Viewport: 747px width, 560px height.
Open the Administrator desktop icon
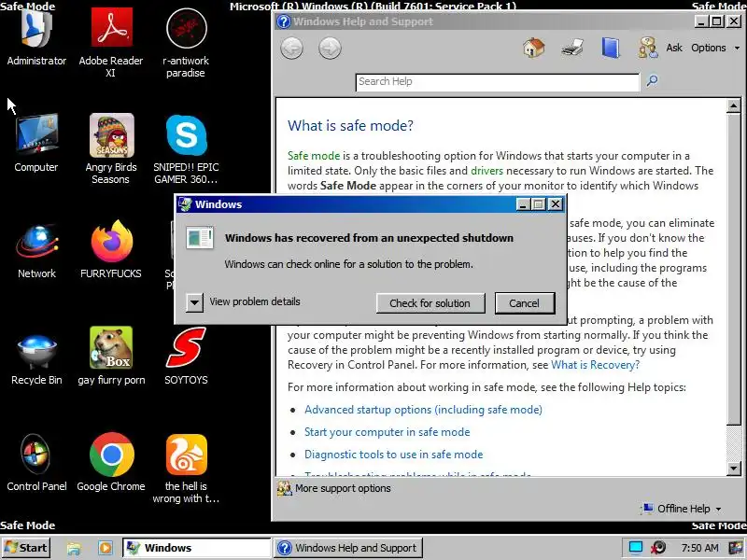tap(36, 38)
